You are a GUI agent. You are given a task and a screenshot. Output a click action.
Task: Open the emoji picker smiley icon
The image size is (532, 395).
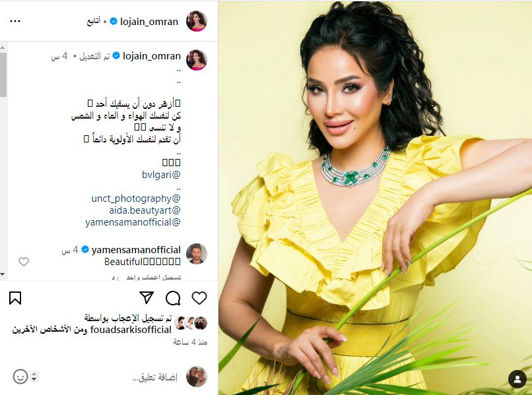click(x=20, y=377)
